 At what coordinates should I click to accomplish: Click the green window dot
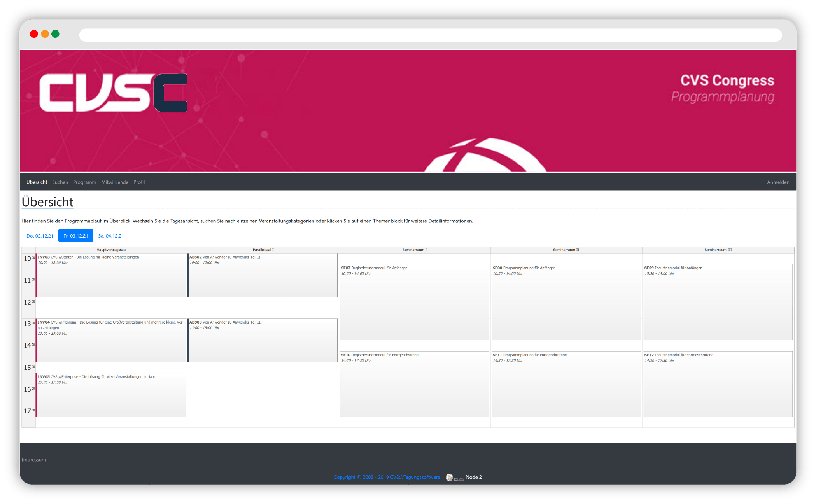pos(56,34)
